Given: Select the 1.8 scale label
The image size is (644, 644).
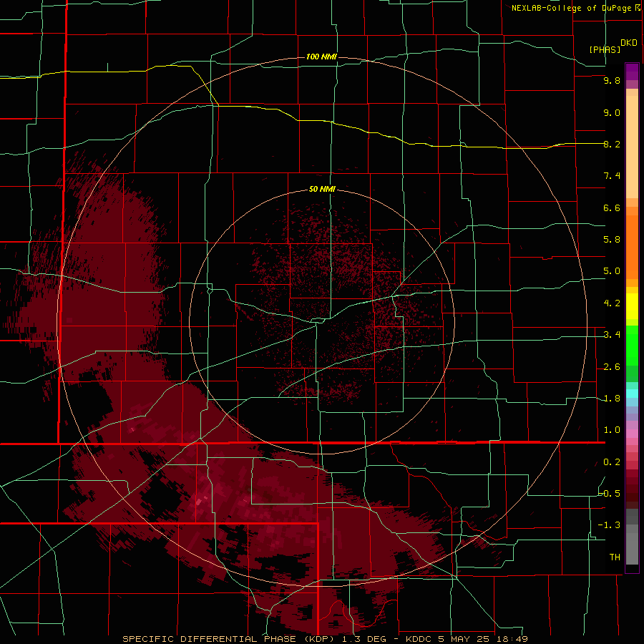Looking at the screenshot, I should [612, 399].
